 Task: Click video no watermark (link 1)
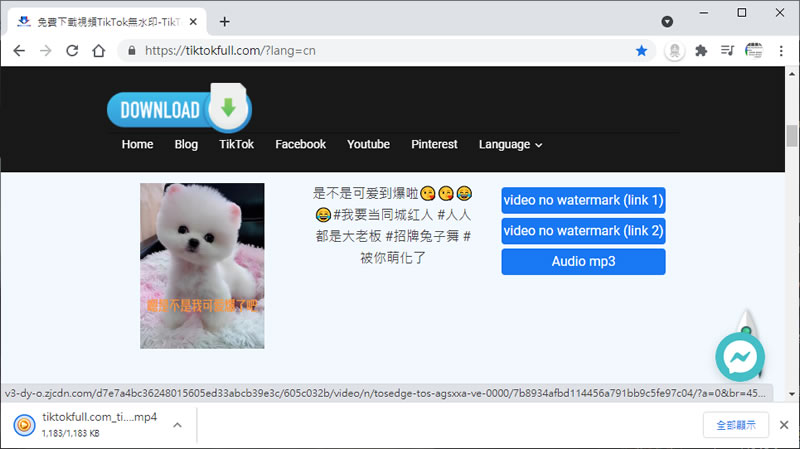coord(583,200)
